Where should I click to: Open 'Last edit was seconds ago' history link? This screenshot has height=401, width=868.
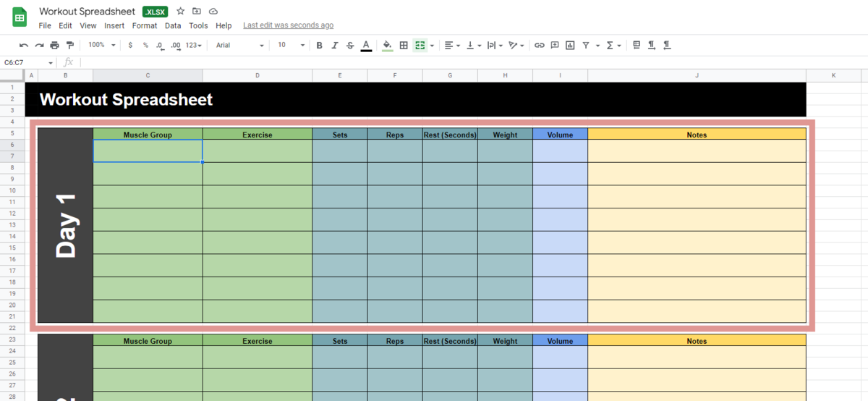coord(288,25)
